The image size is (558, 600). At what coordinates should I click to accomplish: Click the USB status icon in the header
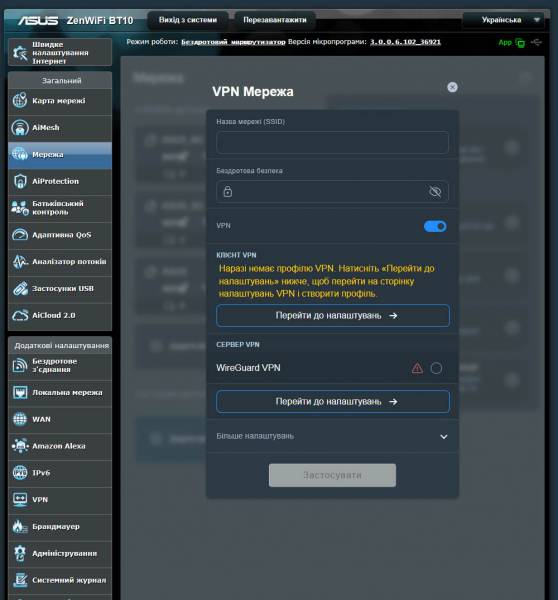point(537,42)
